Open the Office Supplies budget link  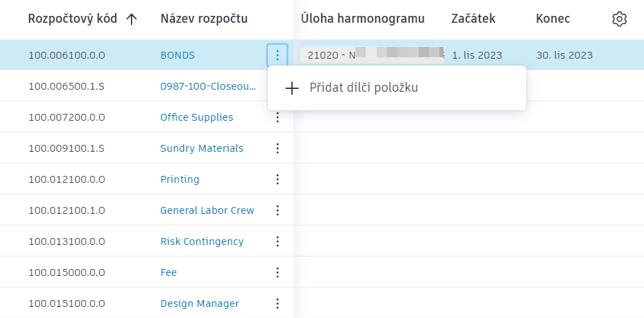pyautogui.click(x=196, y=117)
